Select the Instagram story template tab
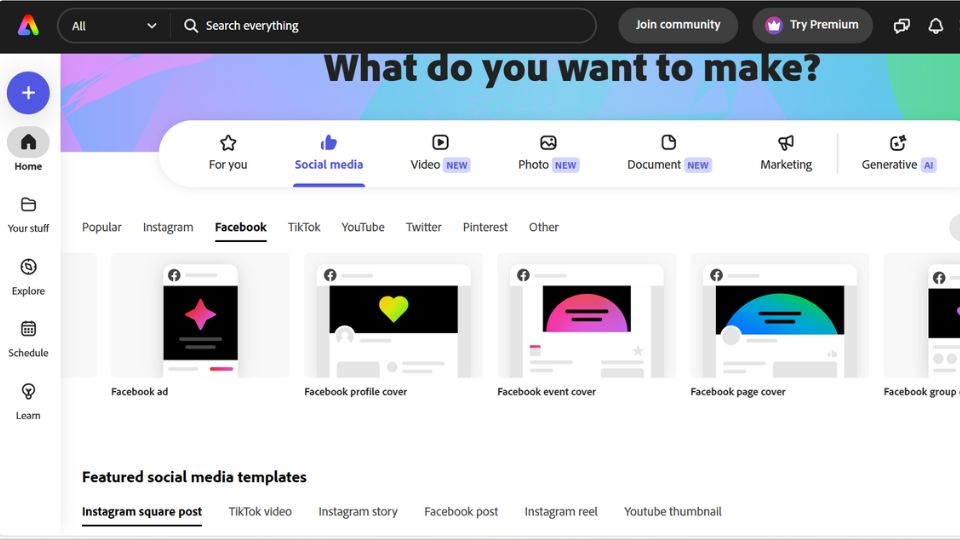This screenshot has width=960, height=540. click(x=358, y=512)
